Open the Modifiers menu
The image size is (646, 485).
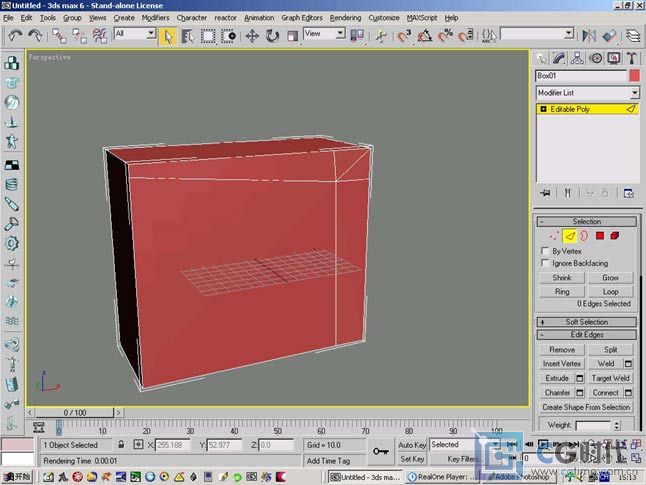(x=155, y=18)
